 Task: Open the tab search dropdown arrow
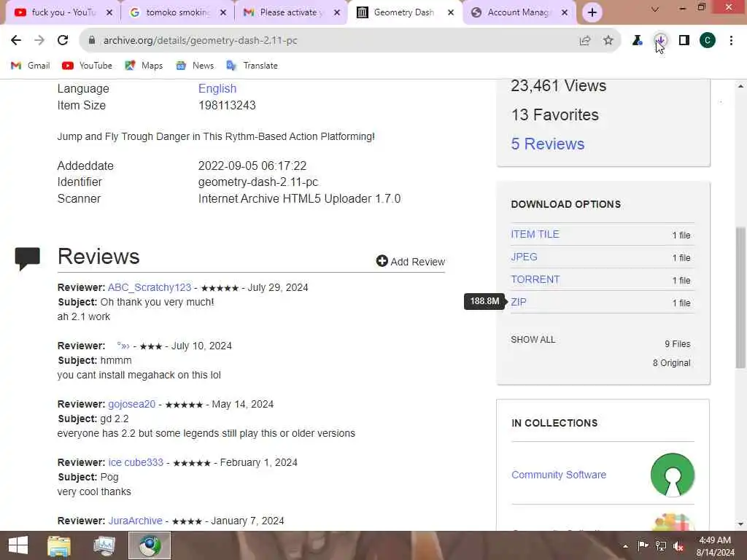tap(655, 9)
